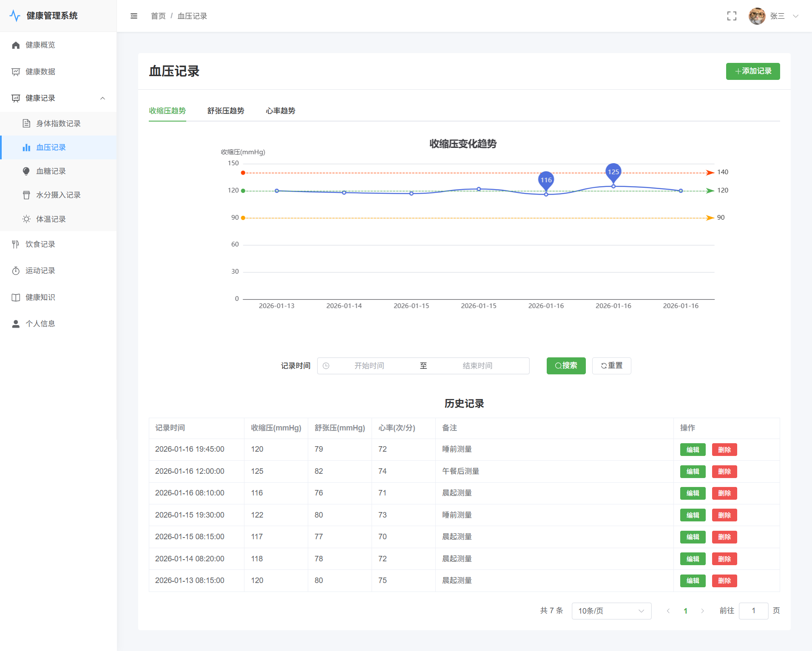
Task: Toggle fullscreen mode icon in header
Action: [x=732, y=16]
